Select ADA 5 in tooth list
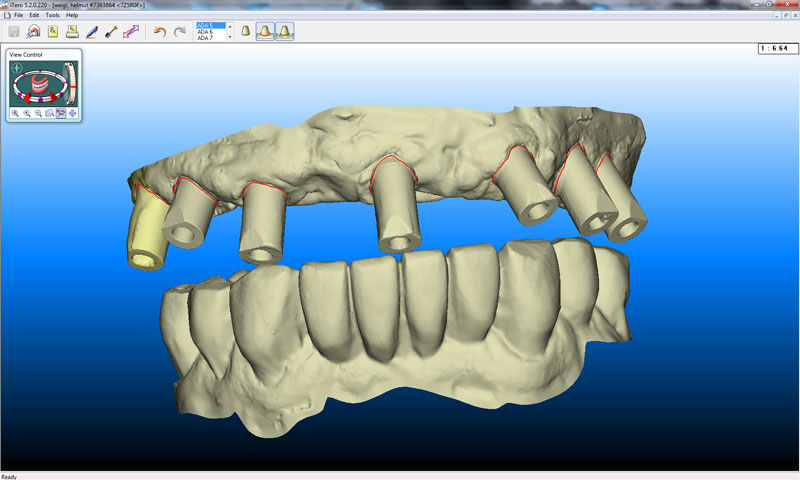 point(207,26)
